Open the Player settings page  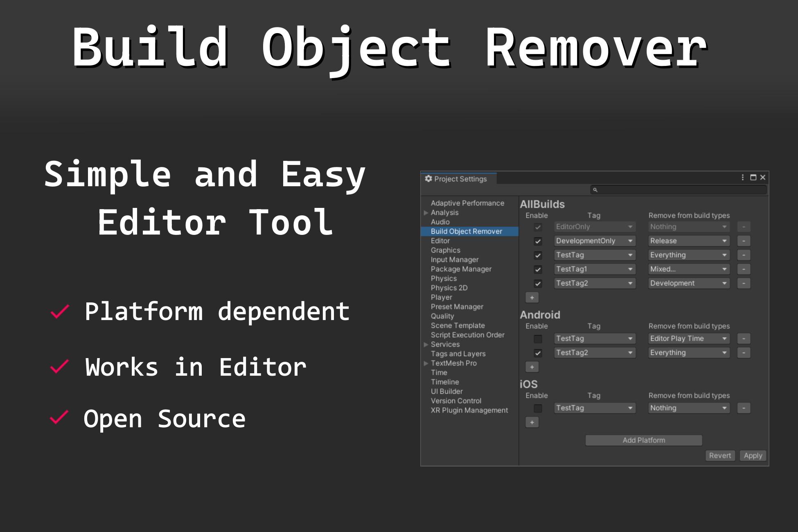441,298
